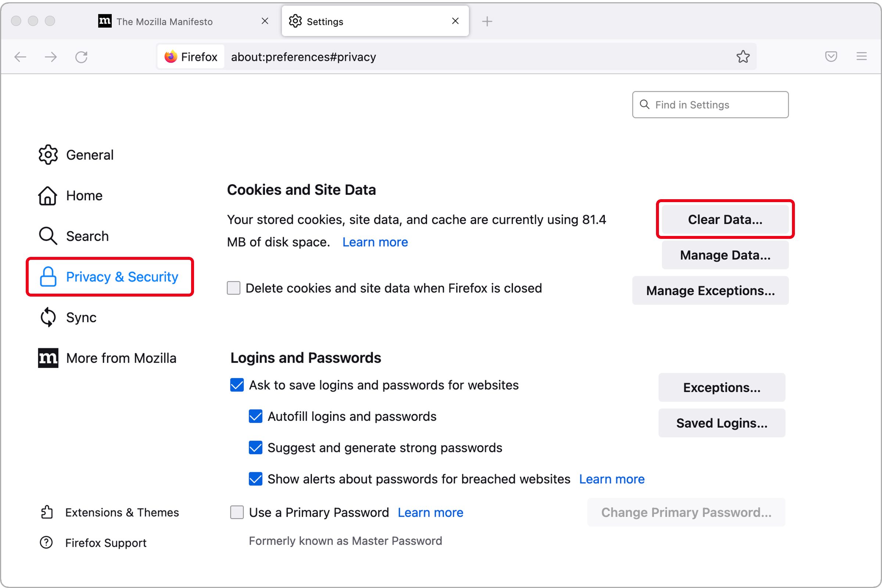
Task: Click the Firefox Support help icon
Action: pos(46,543)
